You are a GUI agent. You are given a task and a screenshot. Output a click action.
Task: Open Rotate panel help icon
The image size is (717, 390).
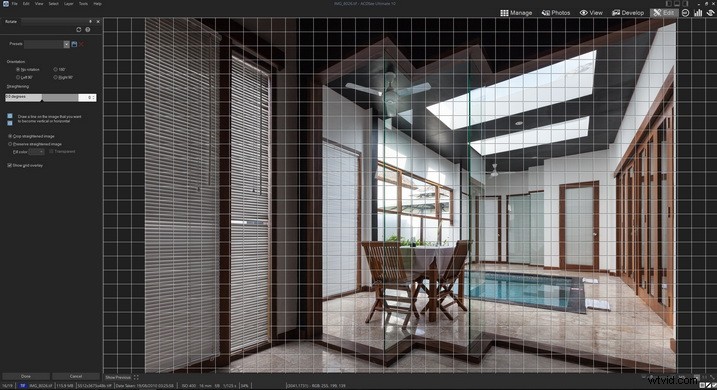[87, 30]
